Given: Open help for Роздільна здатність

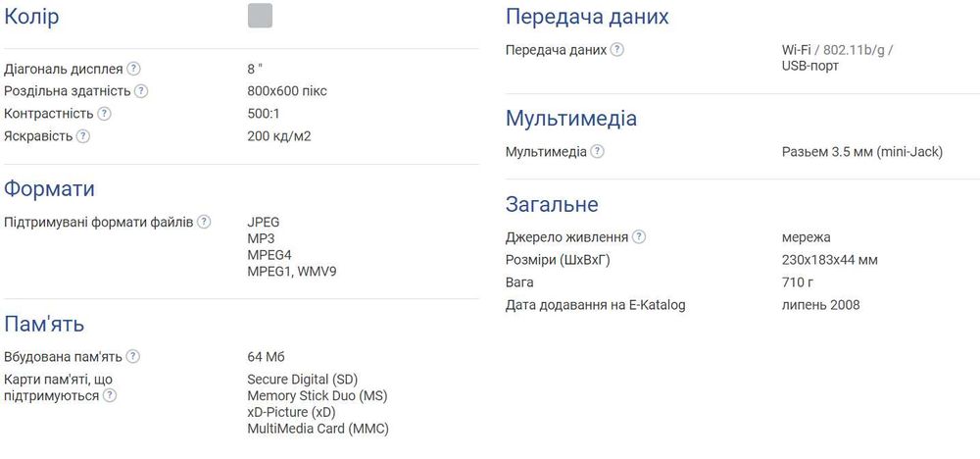Looking at the screenshot, I should pyautogui.click(x=141, y=91).
